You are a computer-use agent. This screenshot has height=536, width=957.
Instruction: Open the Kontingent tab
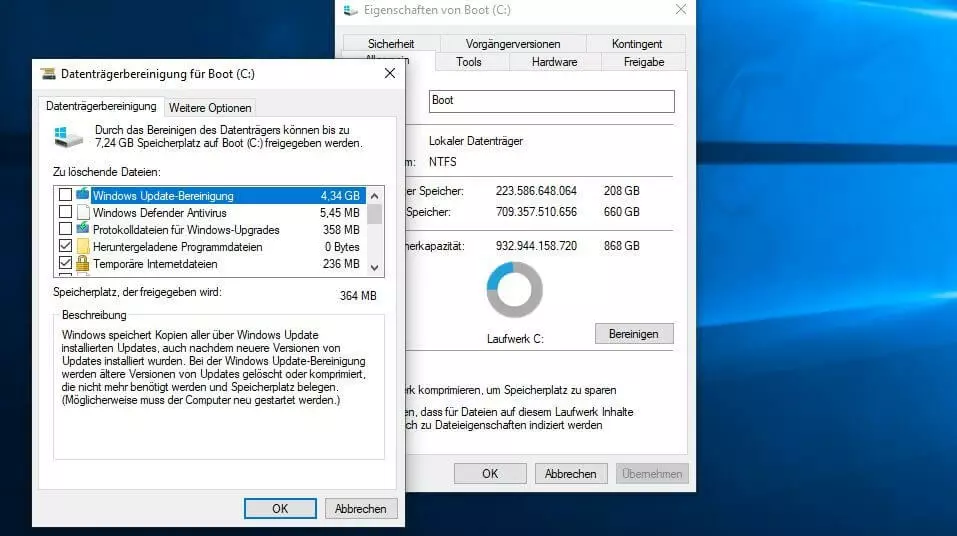637,44
